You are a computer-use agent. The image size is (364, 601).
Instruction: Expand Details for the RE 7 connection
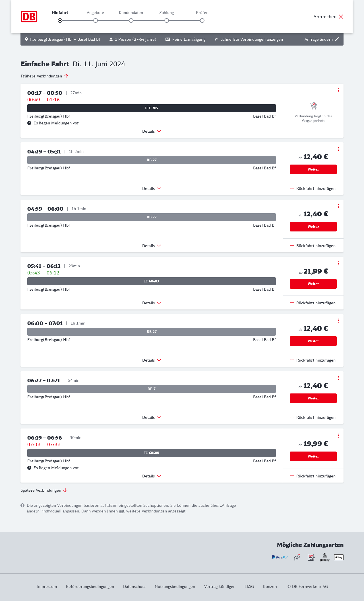pyautogui.click(x=152, y=417)
